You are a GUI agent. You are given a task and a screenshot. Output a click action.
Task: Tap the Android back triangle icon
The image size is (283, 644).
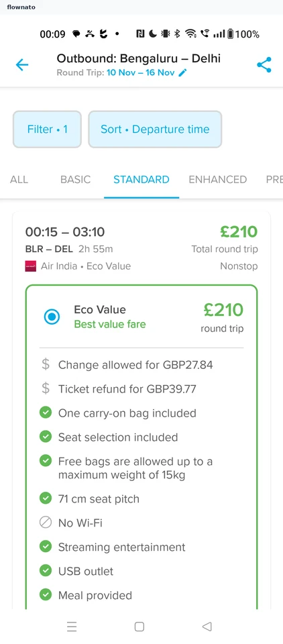point(207,627)
